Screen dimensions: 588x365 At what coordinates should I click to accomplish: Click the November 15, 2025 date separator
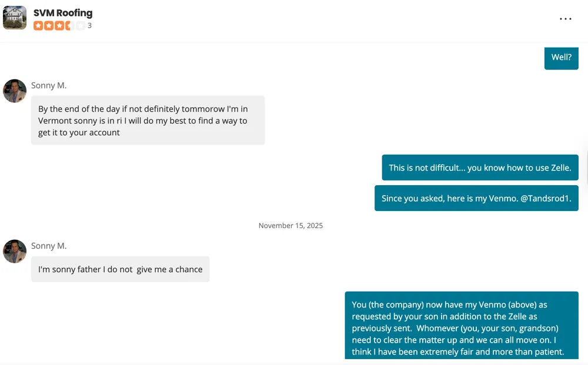[x=290, y=226]
